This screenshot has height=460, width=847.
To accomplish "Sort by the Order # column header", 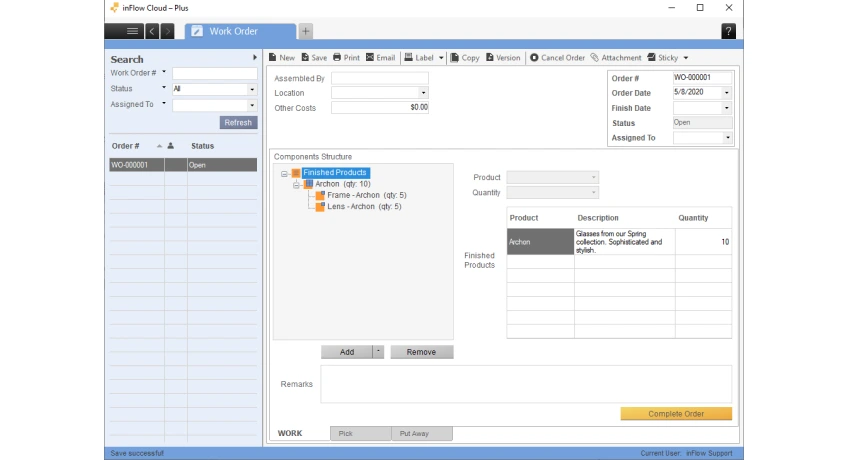I will [125, 146].
